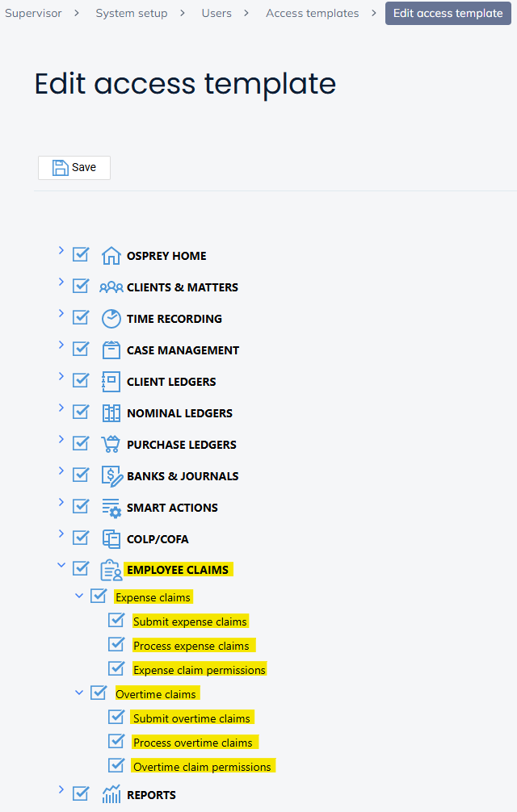Click the Banks & Journals icon

111,476
